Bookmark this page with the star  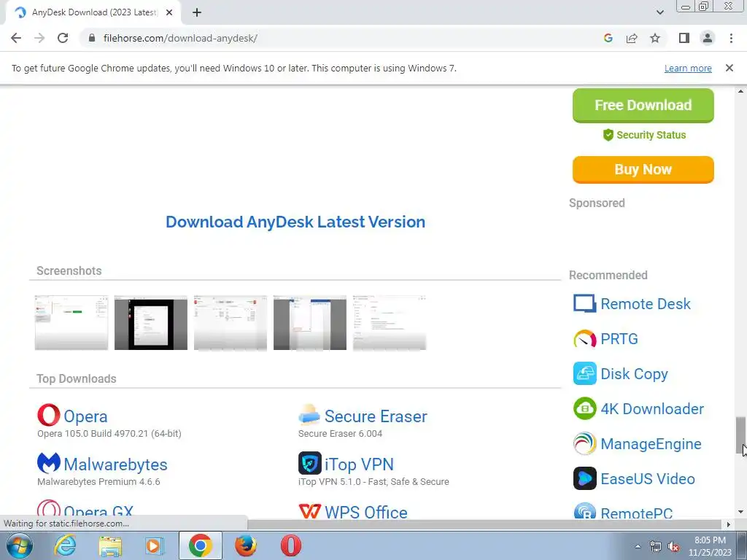[655, 38]
